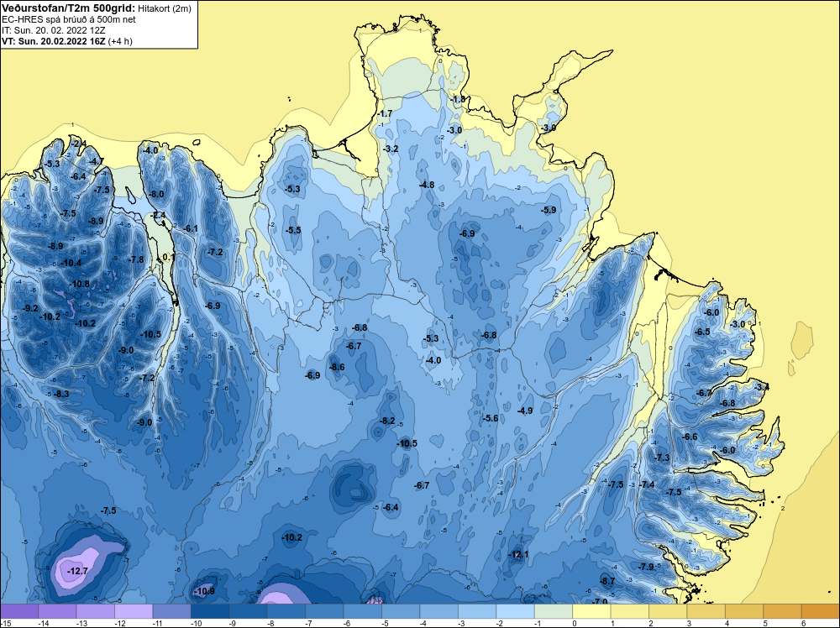Viewport: 840px width, 628px height.
Task: Pick the legend swatch between -11 and -10
Action: [171, 611]
